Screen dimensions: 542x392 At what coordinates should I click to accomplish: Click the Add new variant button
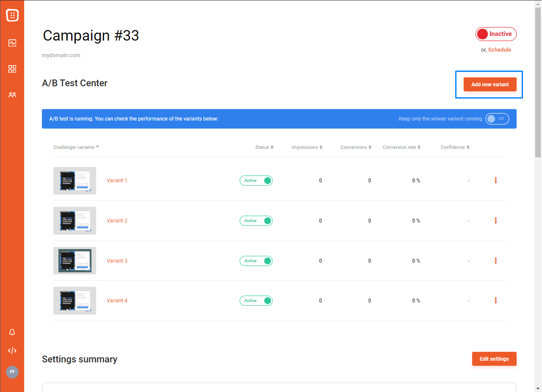click(x=490, y=84)
